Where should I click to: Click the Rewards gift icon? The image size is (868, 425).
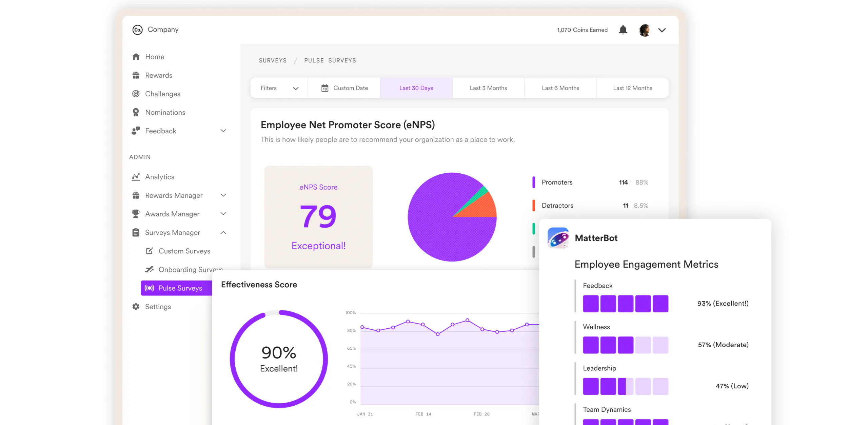point(136,75)
